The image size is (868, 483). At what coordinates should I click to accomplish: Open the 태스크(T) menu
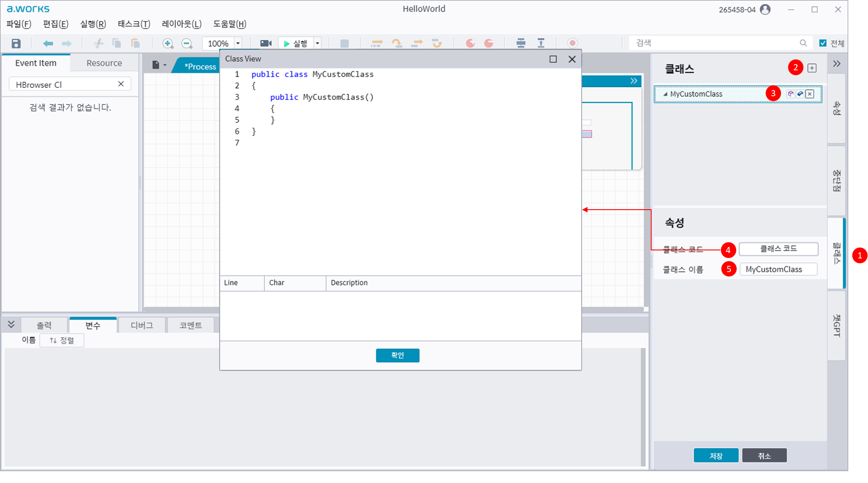[134, 24]
